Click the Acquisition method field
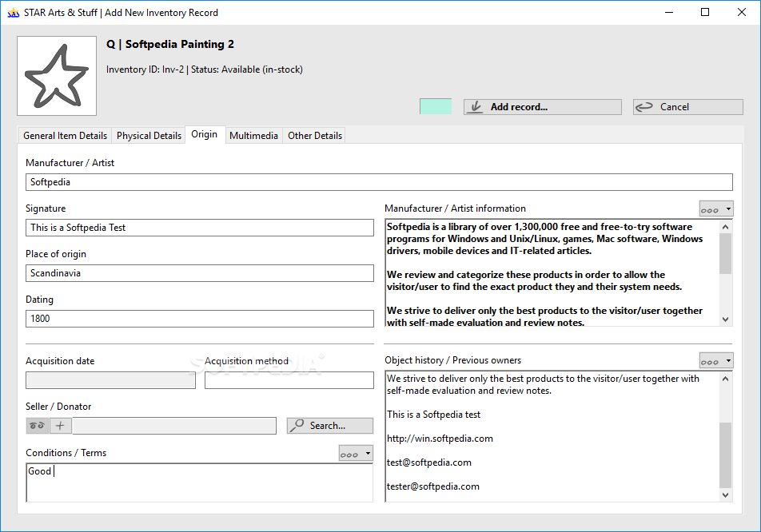 coord(289,380)
